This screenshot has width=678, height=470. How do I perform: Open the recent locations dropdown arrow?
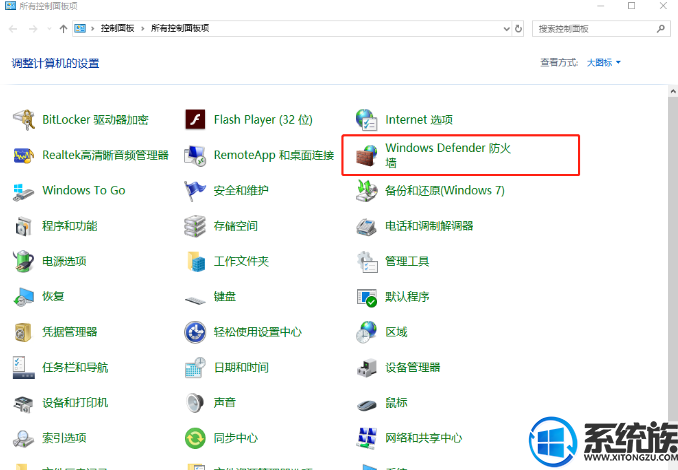[49, 29]
